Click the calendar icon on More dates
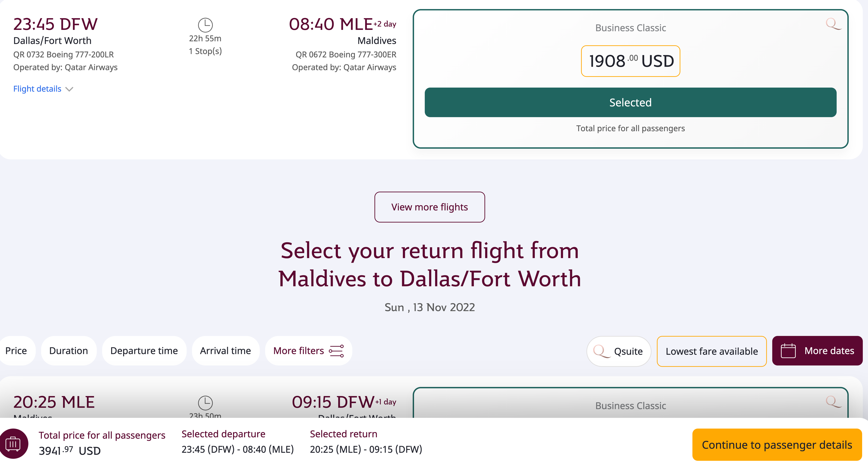 click(788, 351)
